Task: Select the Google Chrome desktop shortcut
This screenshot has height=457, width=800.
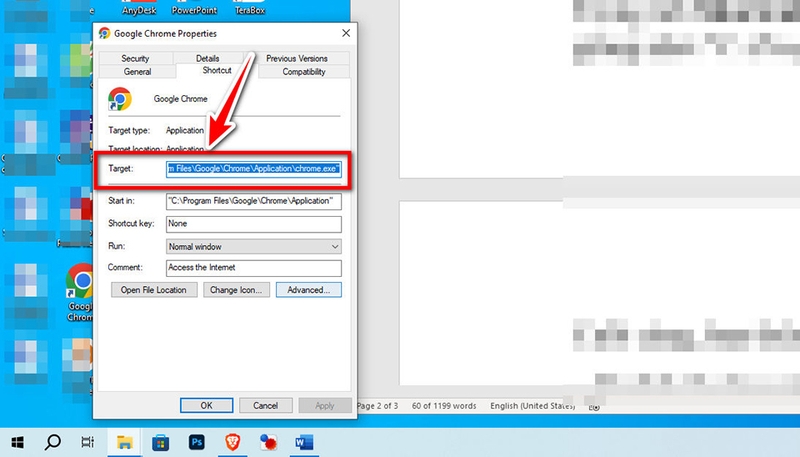Action: (x=80, y=292)
